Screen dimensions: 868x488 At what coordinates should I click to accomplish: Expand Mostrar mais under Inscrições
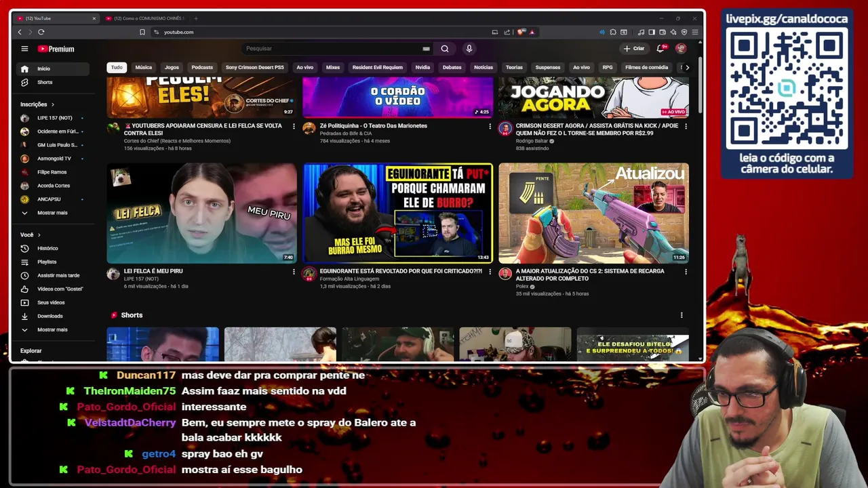(52, 213)
